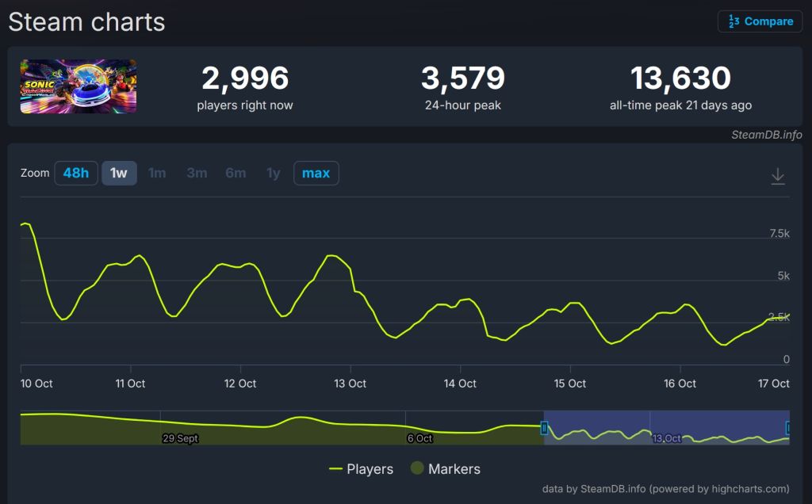Toggle the Markers series in legend
The image size is (812, 504).
tap(446, 469)
